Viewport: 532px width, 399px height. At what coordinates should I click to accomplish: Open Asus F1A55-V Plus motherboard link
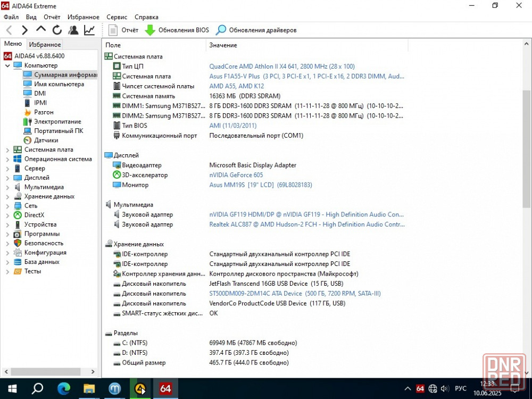point(307,76)
